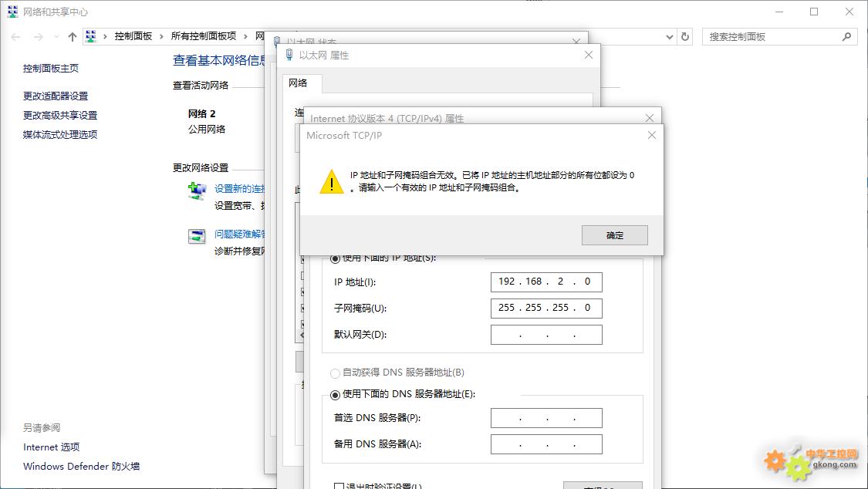Close the Ethernet properties window
The image size is (868, 489).
click(x=589, y=55)
